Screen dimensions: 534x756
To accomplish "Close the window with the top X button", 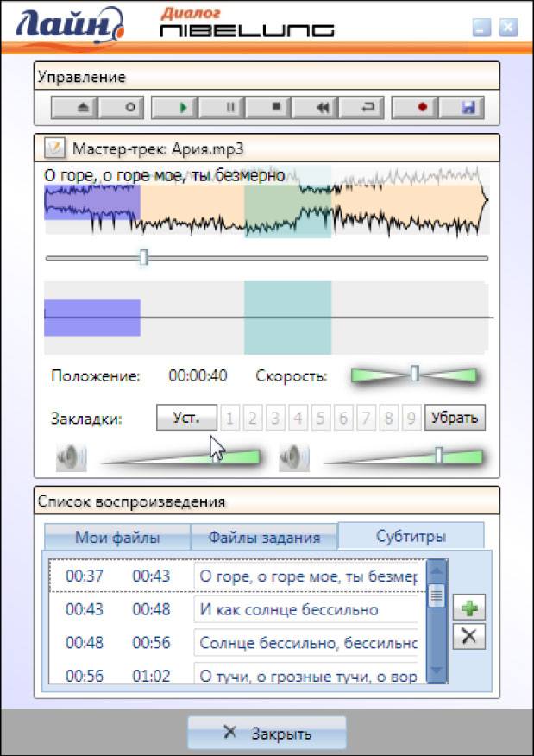I will click(508, 28).
